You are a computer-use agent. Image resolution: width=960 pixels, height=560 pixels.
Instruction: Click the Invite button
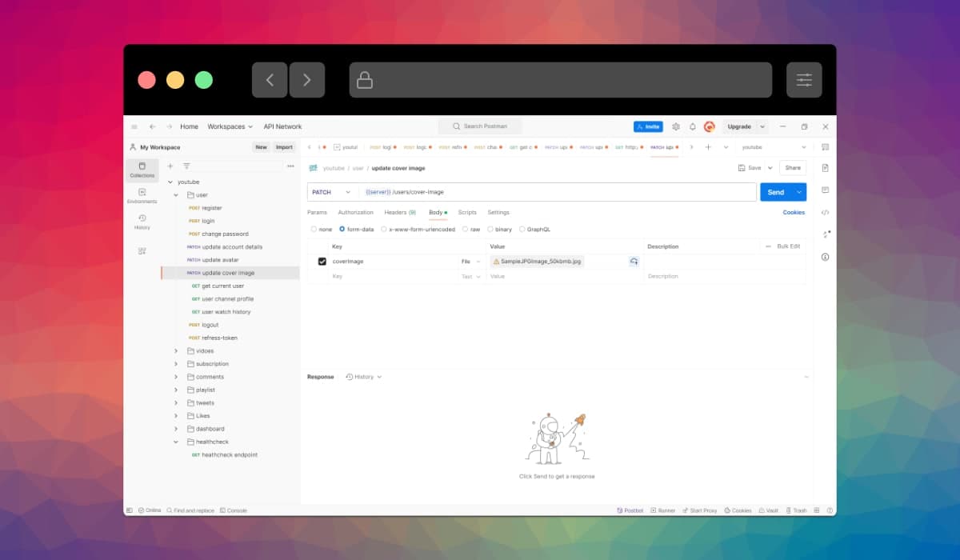(x=648, y=126)
